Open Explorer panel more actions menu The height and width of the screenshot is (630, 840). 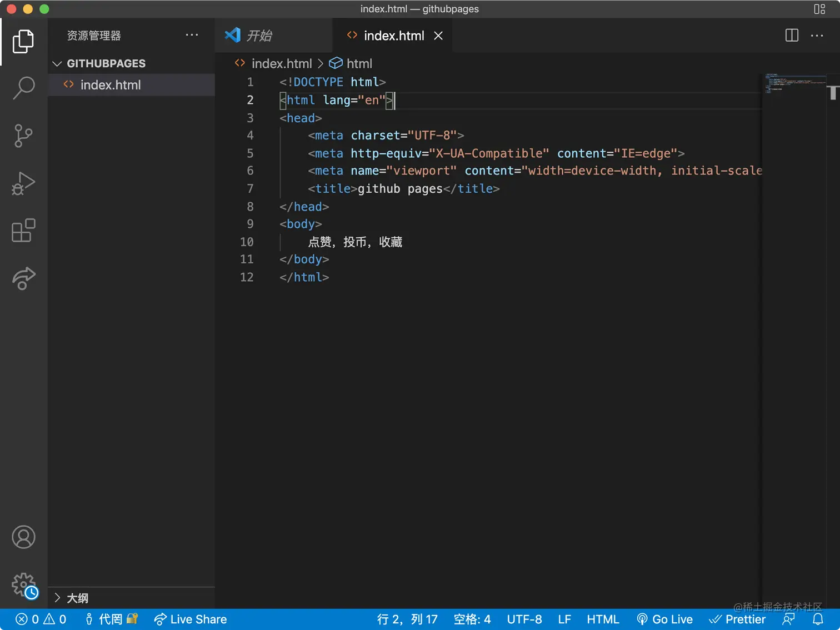click(x=192, y=35)
